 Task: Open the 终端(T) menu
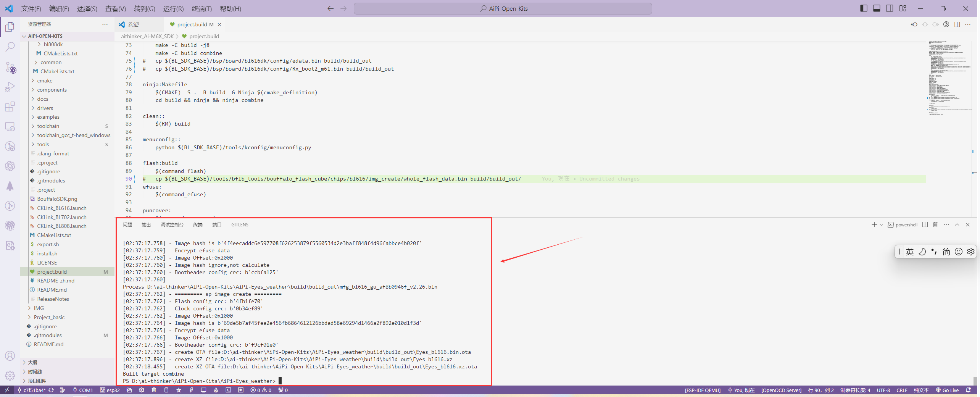click(x=202, y=8)
